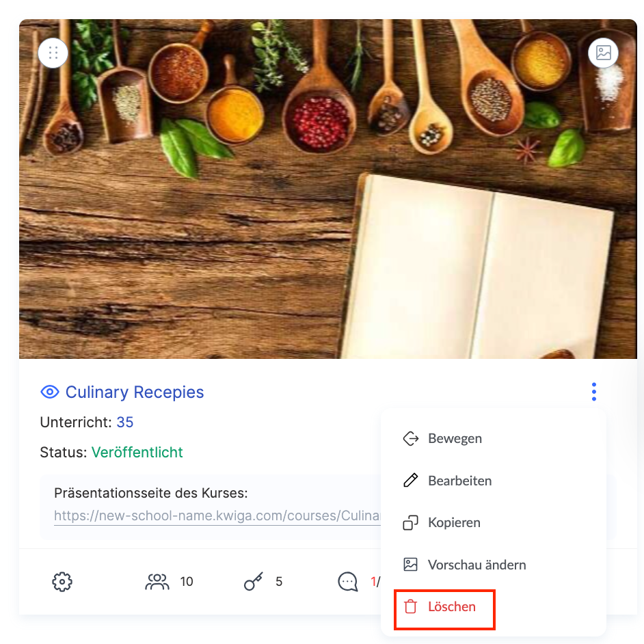Click the Veröffentlicht status text
The height and width of the screenshot is (644, 644).
pyautogui.click(x=137, y=452)
